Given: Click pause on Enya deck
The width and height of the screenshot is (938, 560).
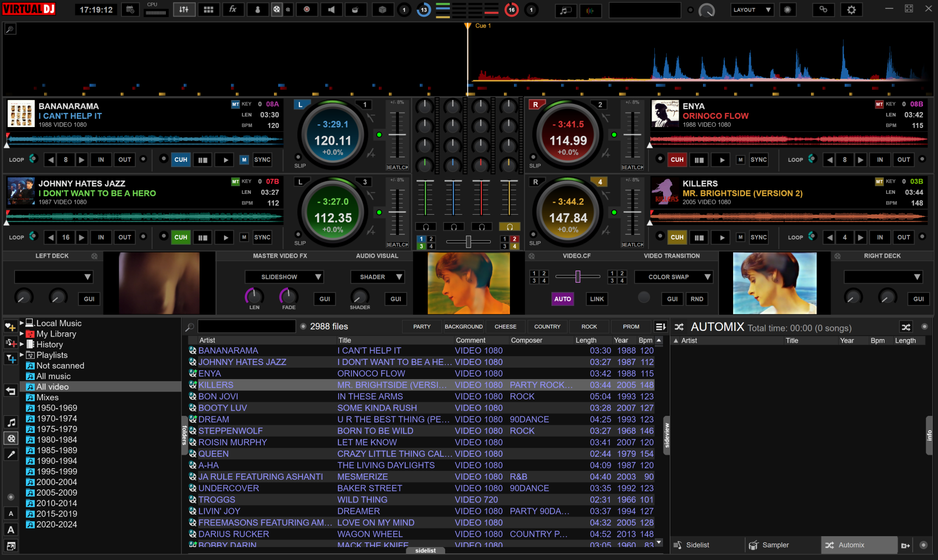Looking at the screenshot, I should pyautogui.click(x=699, y=160).
